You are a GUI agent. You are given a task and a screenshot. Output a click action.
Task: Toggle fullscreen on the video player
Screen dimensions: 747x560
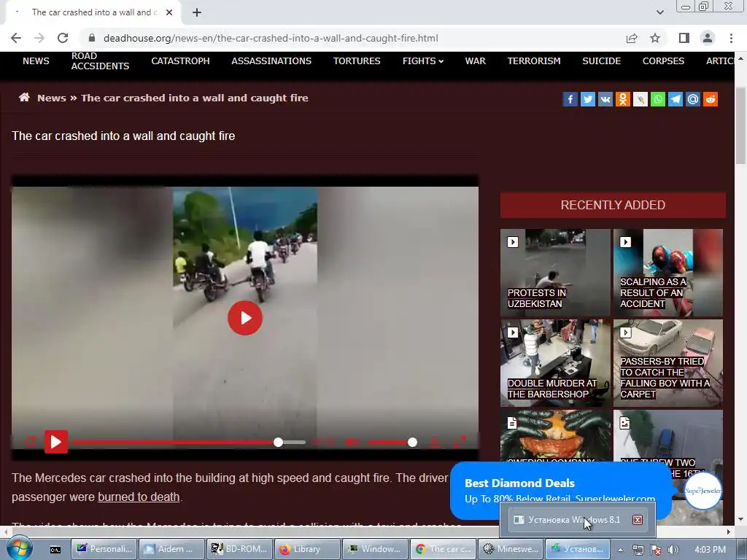[460, 442]
